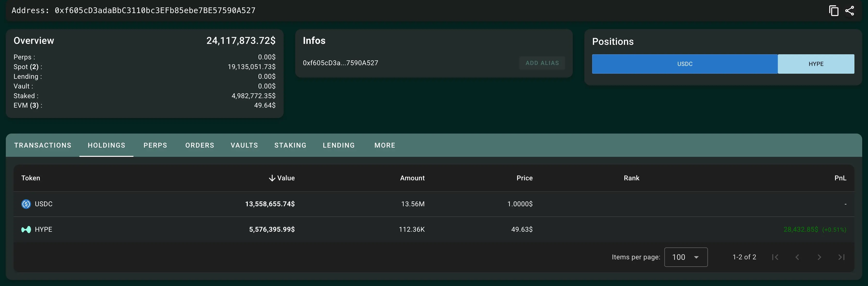Click the HYPE token logo icon

coord(26,230)
